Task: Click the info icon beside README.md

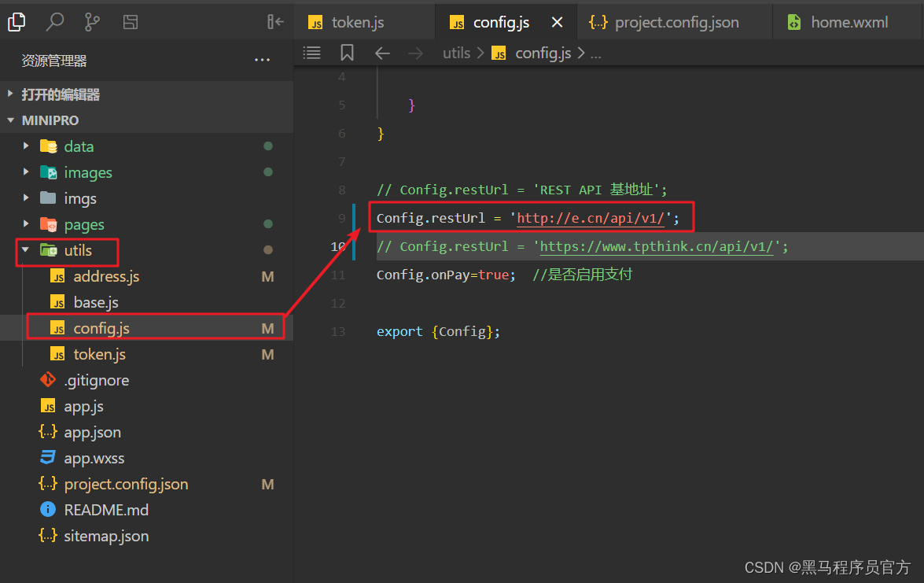Action: tap(48, 509)
